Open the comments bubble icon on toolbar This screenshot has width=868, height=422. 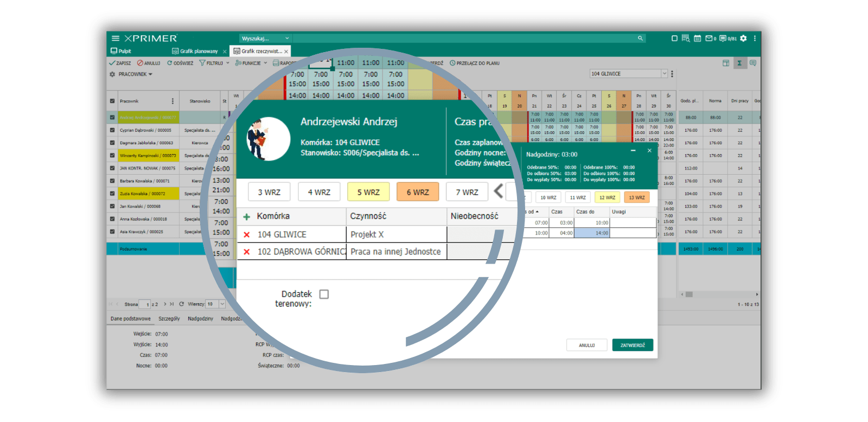point(753,63)
